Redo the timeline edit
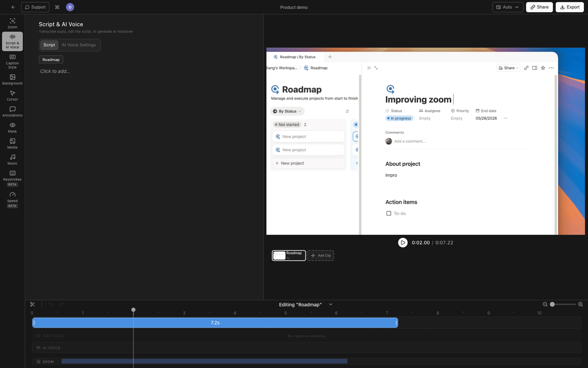Screen dimensions: 588x368 pos(61,304)
